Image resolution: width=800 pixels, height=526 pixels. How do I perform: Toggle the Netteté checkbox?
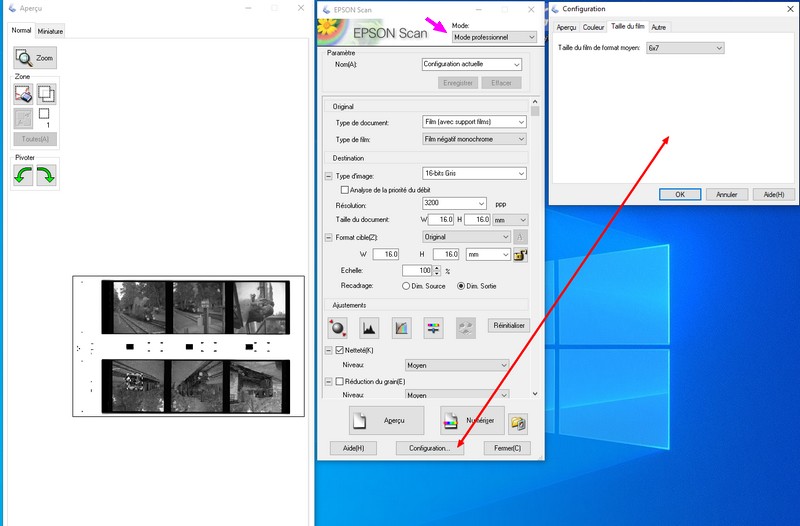[x=339, y=350]
